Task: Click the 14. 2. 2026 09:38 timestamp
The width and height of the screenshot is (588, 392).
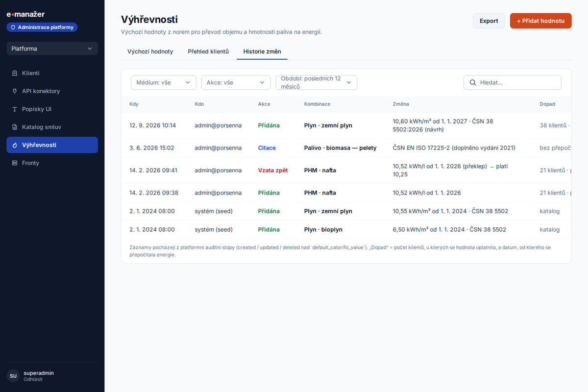Action: coord(154,193)
